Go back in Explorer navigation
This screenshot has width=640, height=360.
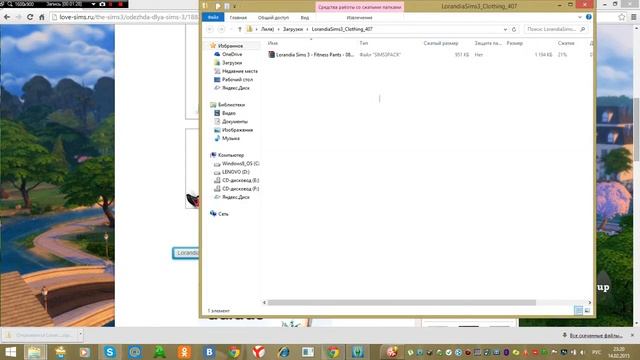[x=210, y=29]
